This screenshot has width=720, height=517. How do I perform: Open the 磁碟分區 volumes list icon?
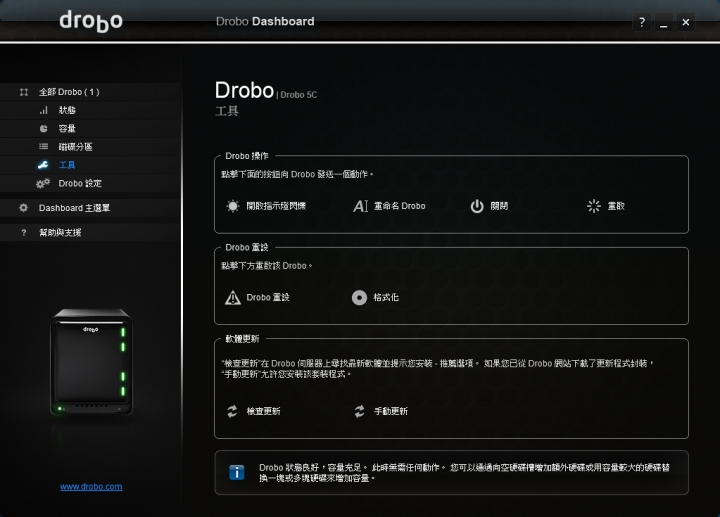(x=44, y=146)
